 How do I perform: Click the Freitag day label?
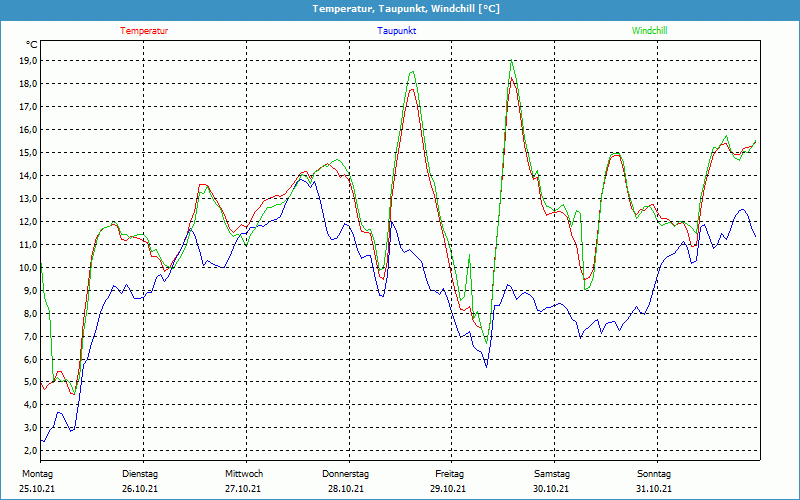pos(449,473)
